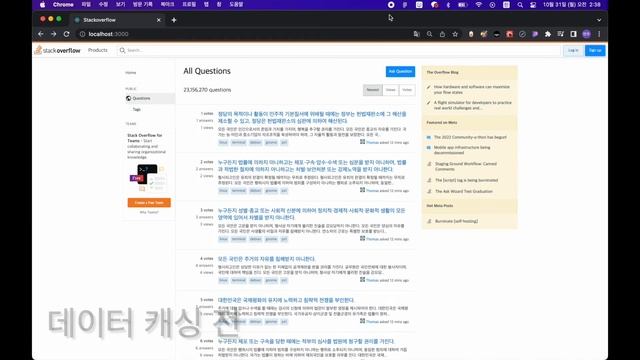Open the Apple menu
Image resolution: width=640 pixels, height=360 pixels.
pyautogui.click(x=42, y=5)
